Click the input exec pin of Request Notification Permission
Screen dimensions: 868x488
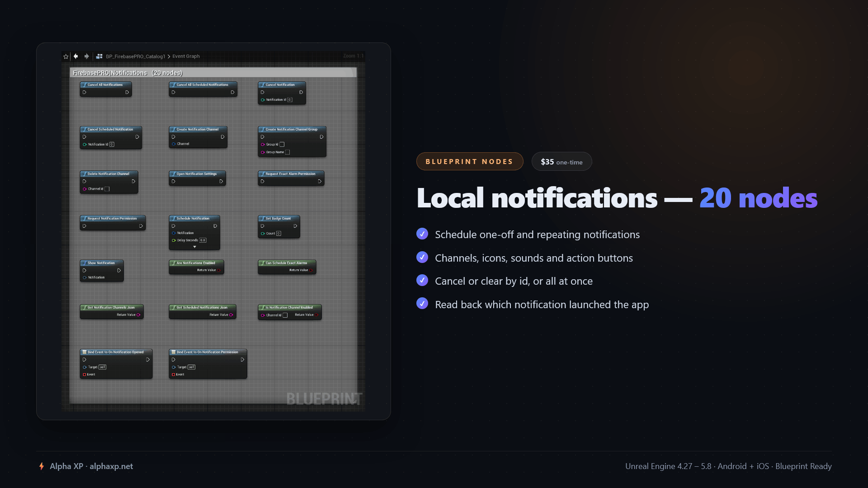pyautogui.click(x=85, y=226)
